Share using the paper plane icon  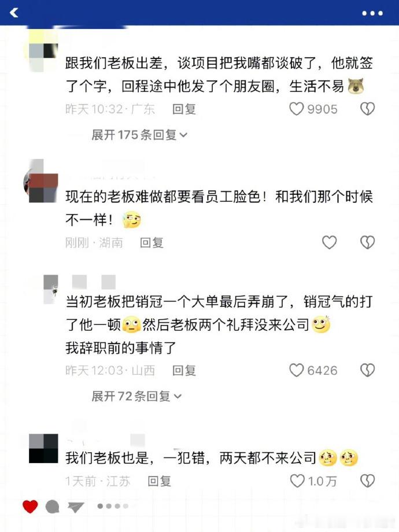point(75,507)
